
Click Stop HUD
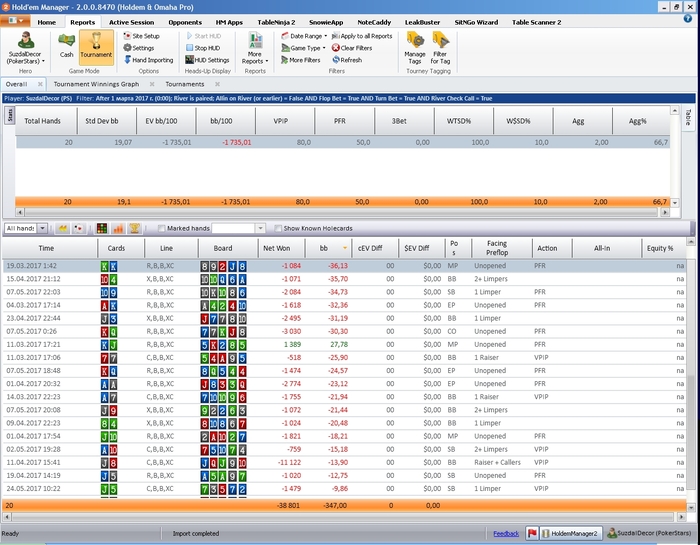pos(203,48)
